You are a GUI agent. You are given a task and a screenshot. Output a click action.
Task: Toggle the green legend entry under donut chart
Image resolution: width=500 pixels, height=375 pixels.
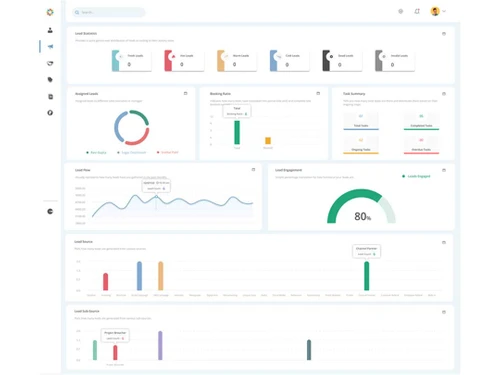click(96, 152)
